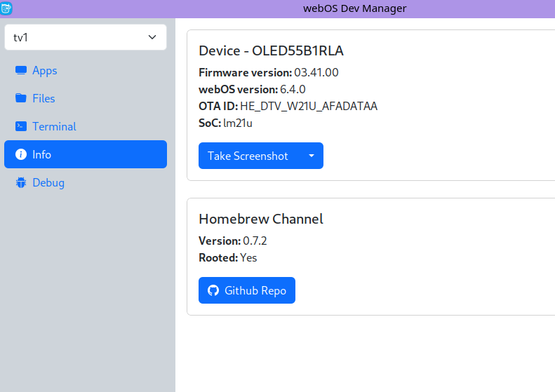555x392 pixels.
Task: Click the firmware version value 03.41.00
Action: point(316,72)
